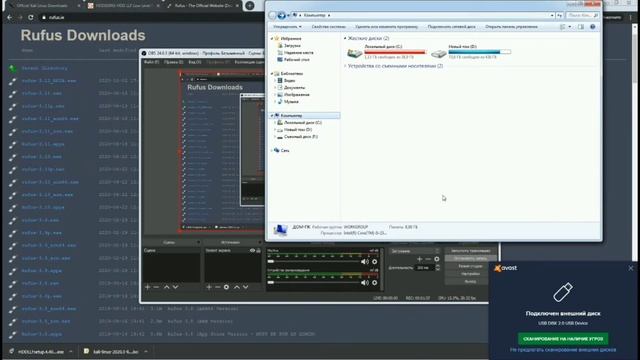Change Explorer view mode icon
The width and height of the screenshot is (640, 360).
(x=562, y=27)
